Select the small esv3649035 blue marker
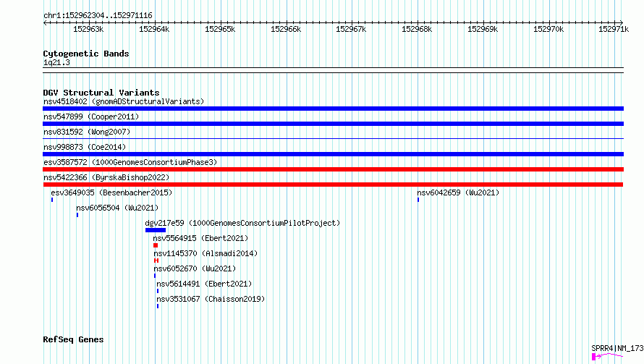644x364 pixels. (52, 200)
